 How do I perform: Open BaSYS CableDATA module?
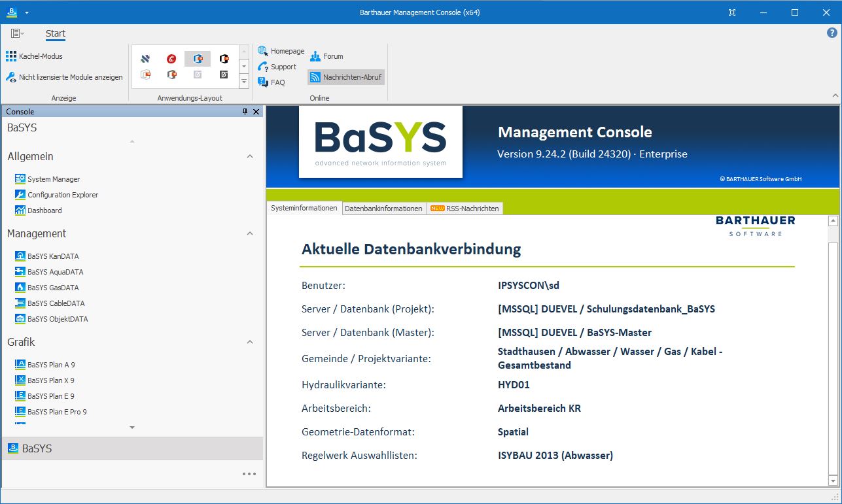(x=50, y=303)
